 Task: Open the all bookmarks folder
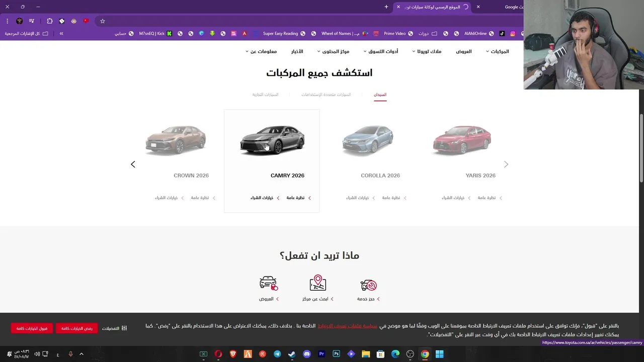point(27,34)
